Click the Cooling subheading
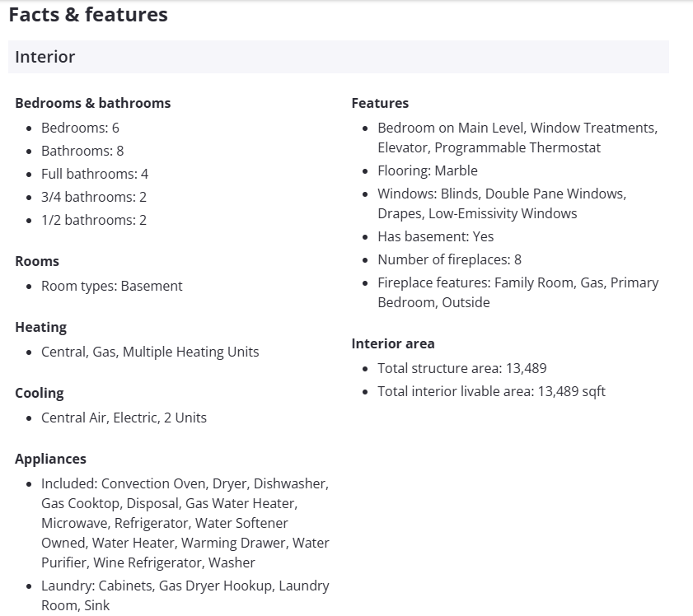The image size is (693, 616). 39,393
